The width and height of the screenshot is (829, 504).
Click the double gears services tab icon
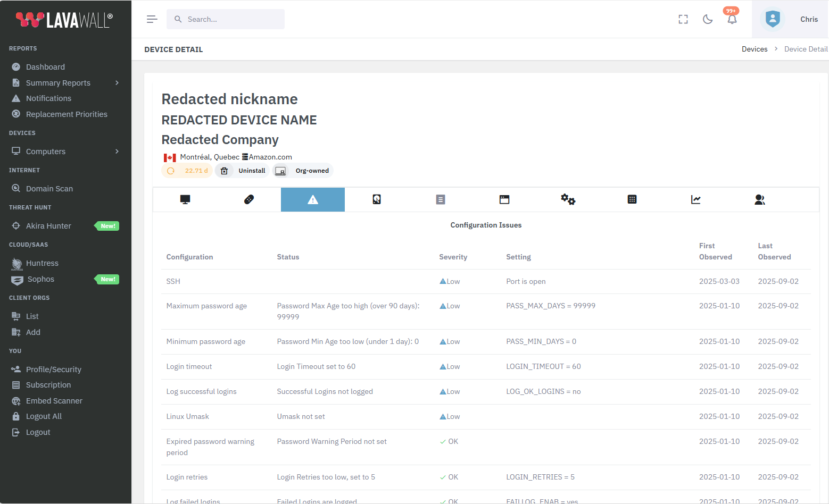pos(568,199)
